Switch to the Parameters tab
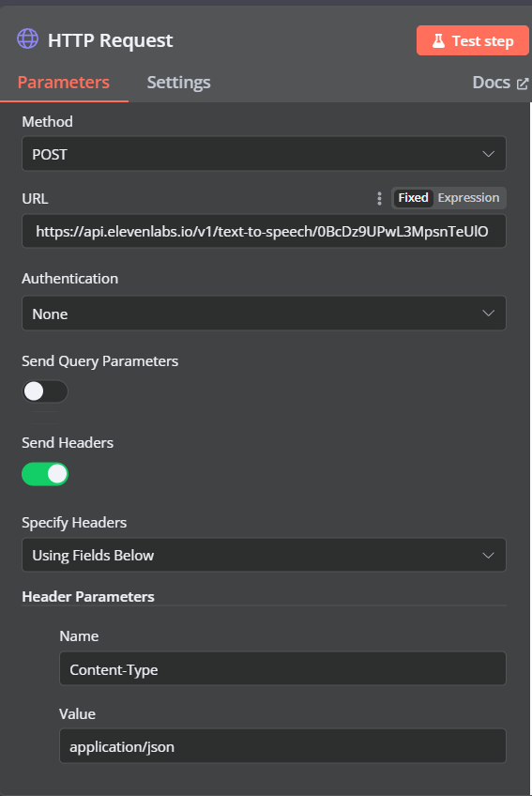532x796 pixels. [x=64, y=83]
